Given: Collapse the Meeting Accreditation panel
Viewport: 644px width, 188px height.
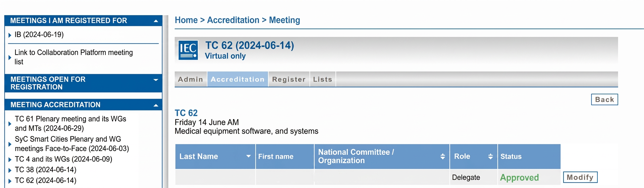Looking at the screenshot, I should pyautogui.click(x=156, y=105).
